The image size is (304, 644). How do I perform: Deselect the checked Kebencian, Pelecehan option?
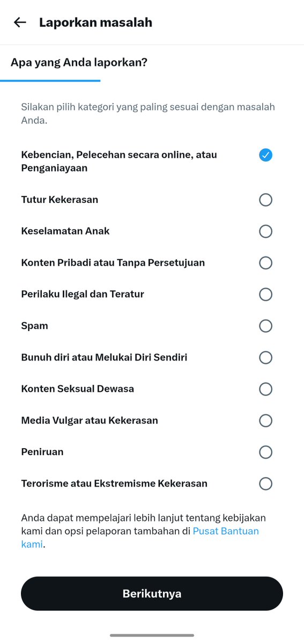coord(265,155)
